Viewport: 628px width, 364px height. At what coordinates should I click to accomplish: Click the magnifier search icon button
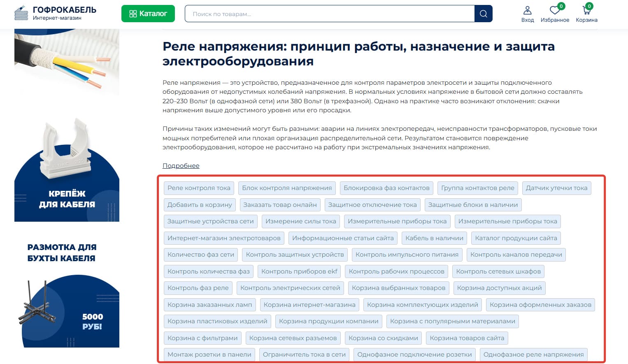tap(483, 14)
